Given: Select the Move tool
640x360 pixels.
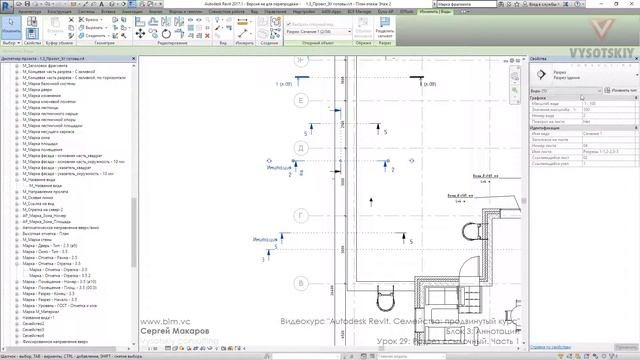Looking at the screenshot, I should [140, 33].
